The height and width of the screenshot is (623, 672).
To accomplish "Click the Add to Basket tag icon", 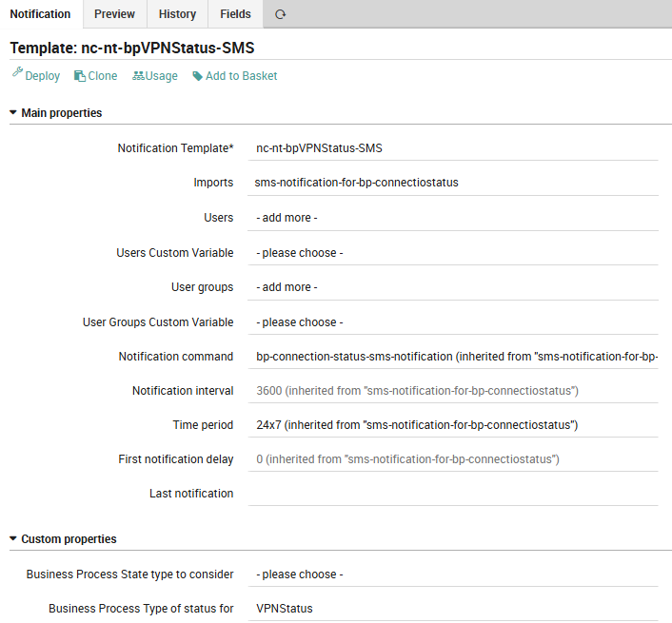I will point(197,76).
